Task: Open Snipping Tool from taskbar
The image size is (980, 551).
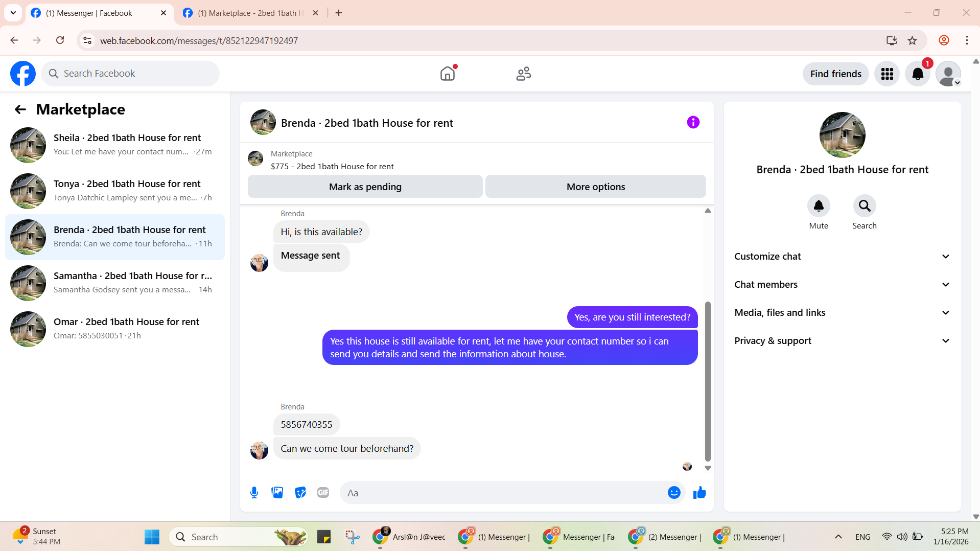Action: pyautogui.click(x=352, y=537)
